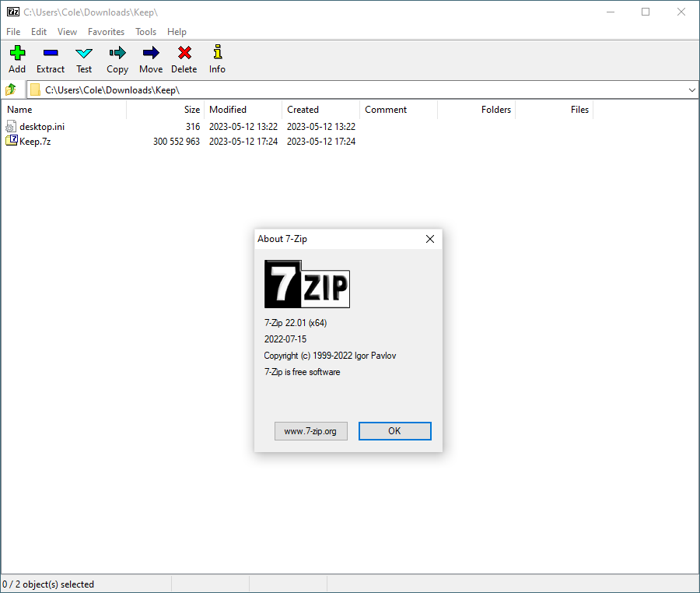Open the Help menu

click(x=177, y=32)
